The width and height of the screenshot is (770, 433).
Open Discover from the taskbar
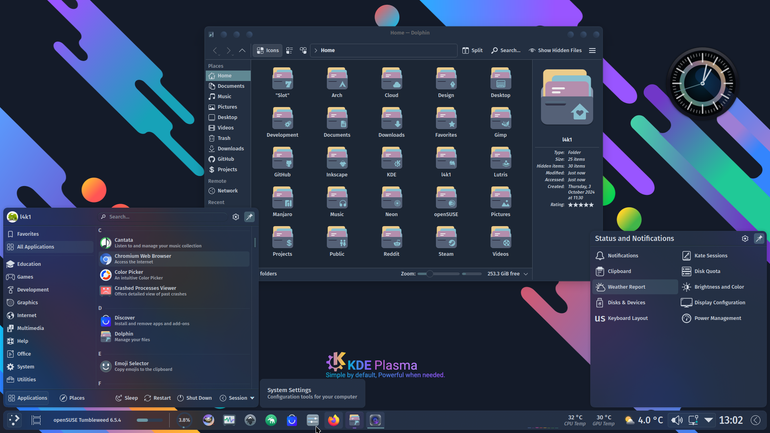tap(292, 420)
